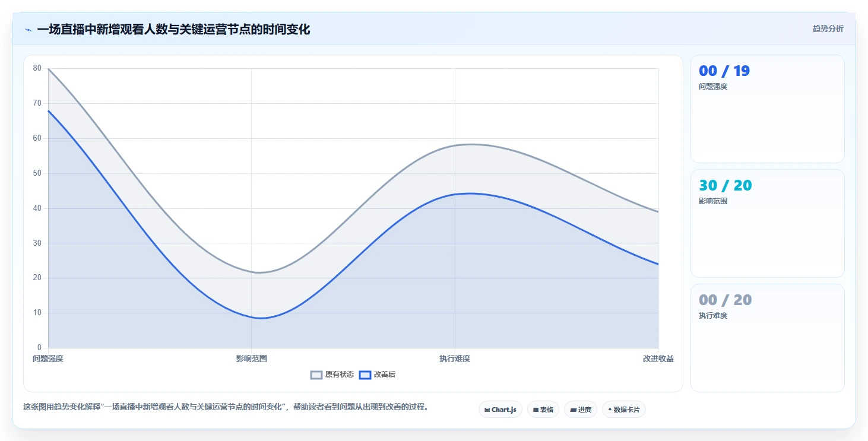Click the 问题强度 card caption
868x441 pixels.
point(713,87)
